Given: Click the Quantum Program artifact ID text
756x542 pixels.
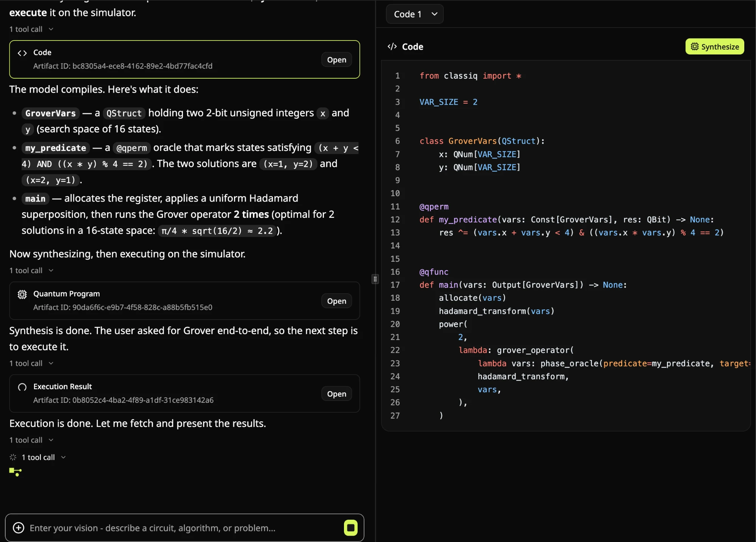Looking at the screenshot, I should pyautogui.click(x=123, y=307).
